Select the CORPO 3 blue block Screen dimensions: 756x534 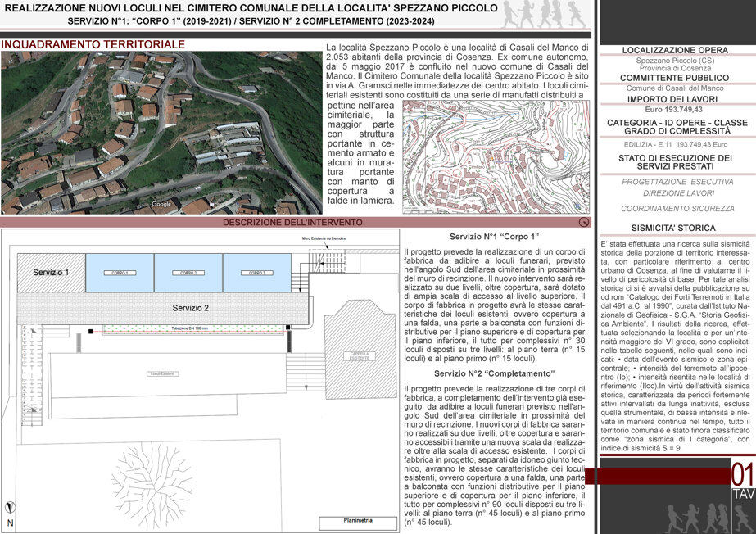point(257,273)
